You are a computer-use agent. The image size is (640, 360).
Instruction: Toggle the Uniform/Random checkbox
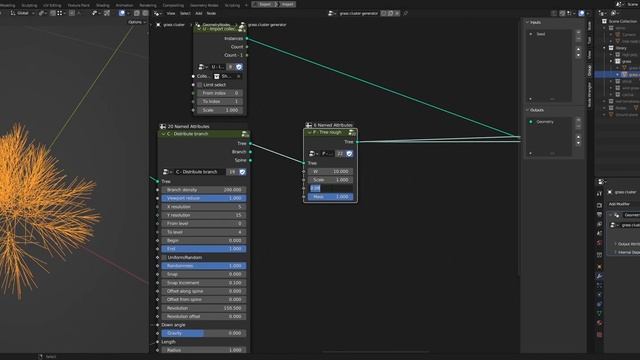tap(164, 258)
